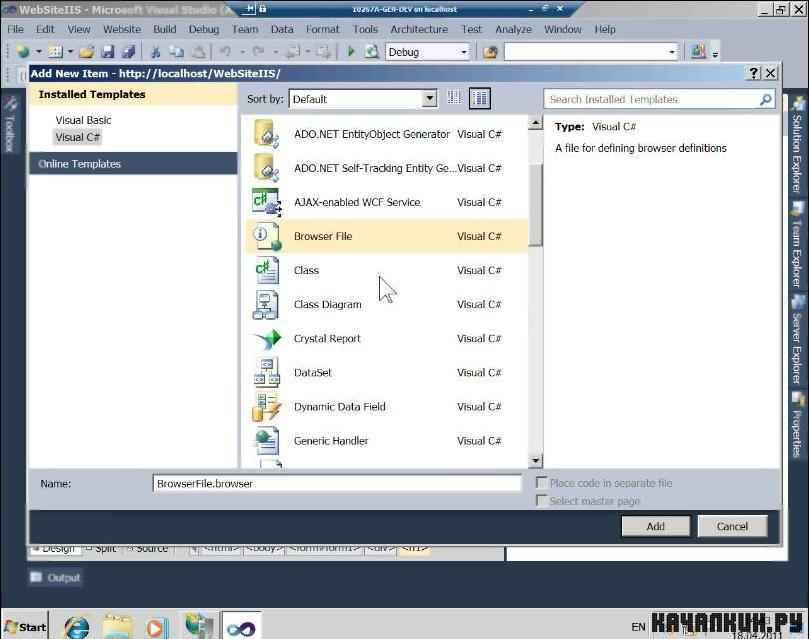Screen dimensions: 809x639
Task: Switch to small icons view
Action: (x=455, y=98)
